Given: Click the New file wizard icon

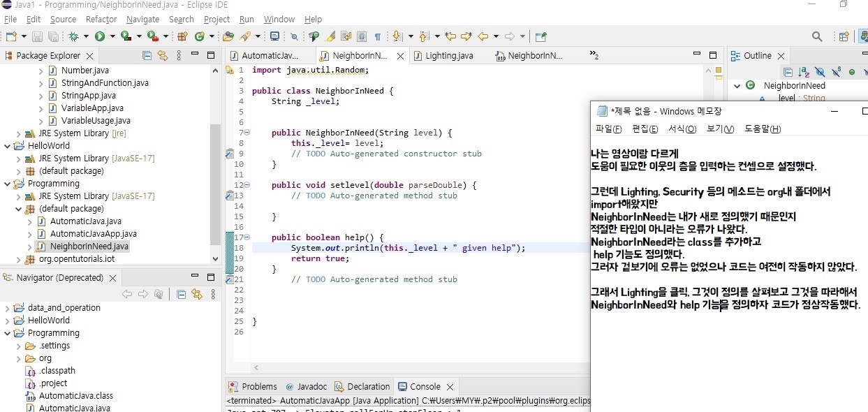Looking at the screenshot, I should coord(11,36).
